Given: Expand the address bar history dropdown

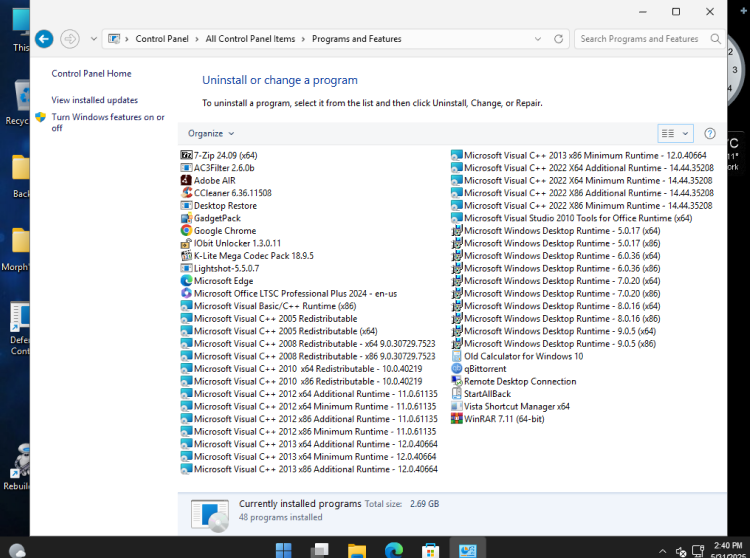Looking at the screenshot, I should [x=538, y=39].
